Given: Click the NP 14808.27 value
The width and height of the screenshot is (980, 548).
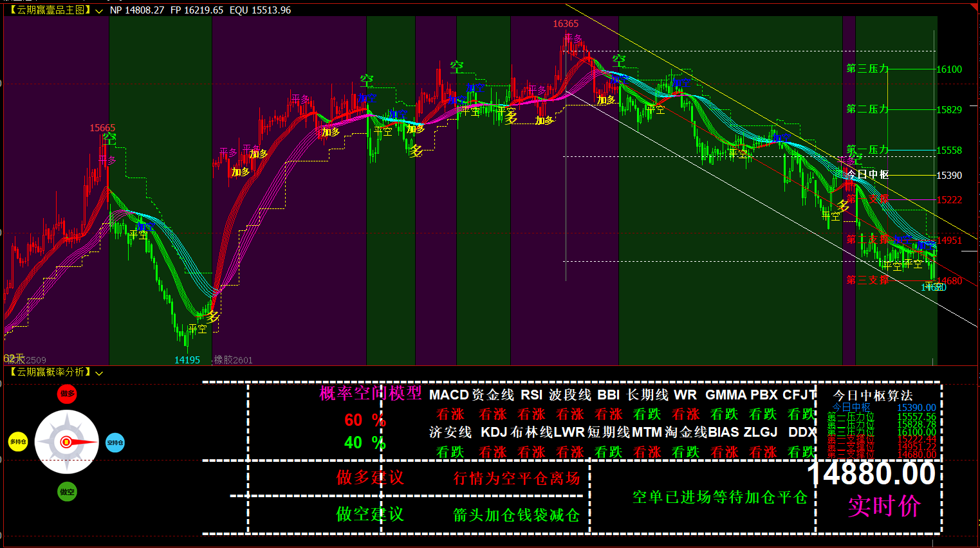Looking at the screenshot, I should [x=137, y=10].
